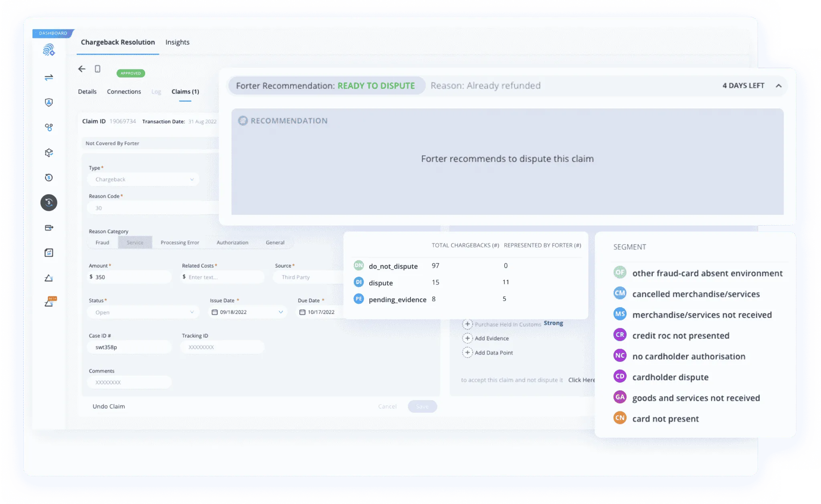Click the Click Here link to accept claim

tap(582, 380)
